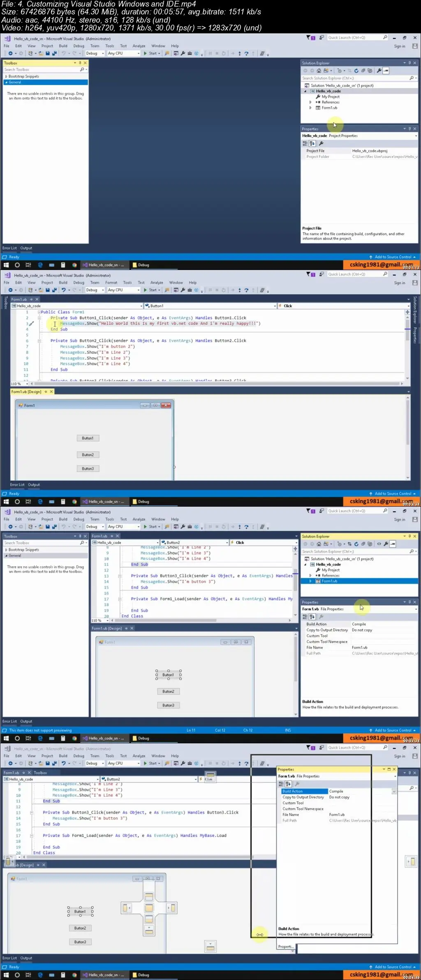
Task: Collapse General group in first frame's Toolbox
Action: tap(6, 82)
